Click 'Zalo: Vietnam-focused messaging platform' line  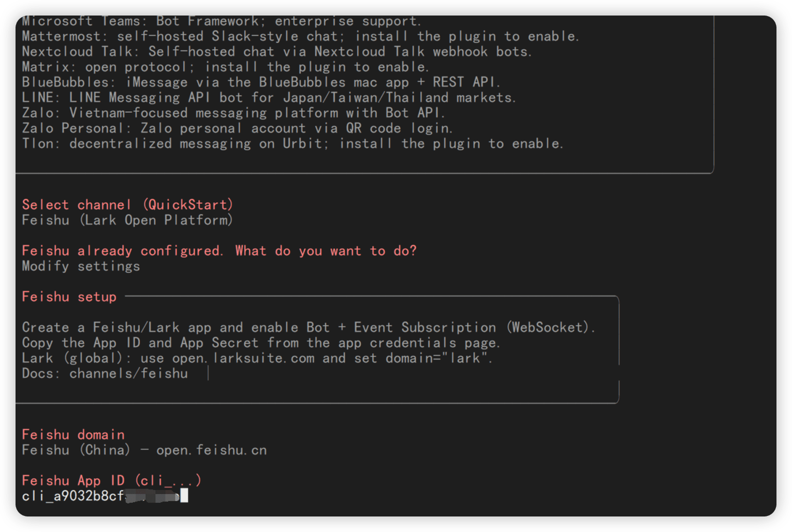[x=233, y=113]
